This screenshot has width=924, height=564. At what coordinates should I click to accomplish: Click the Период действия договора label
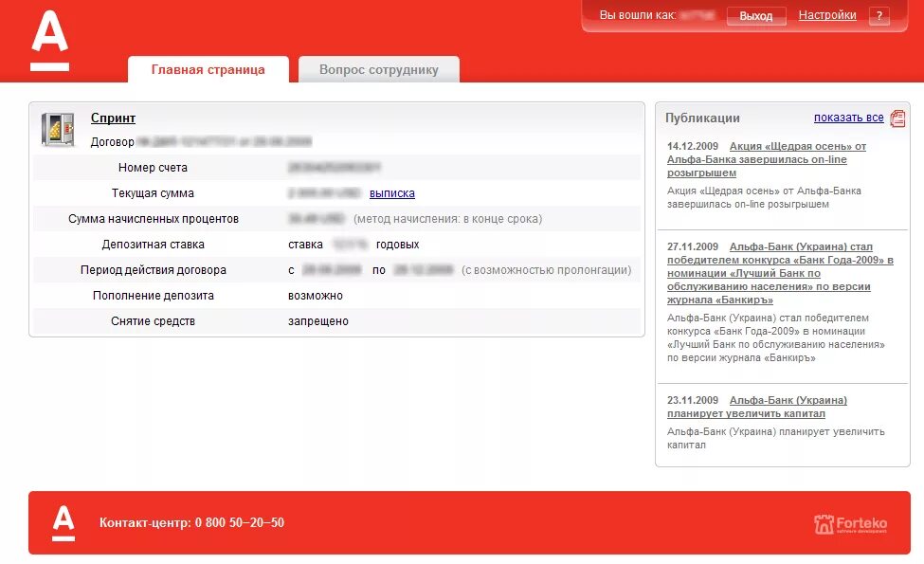pyautogui.click(x=154, y=270)
